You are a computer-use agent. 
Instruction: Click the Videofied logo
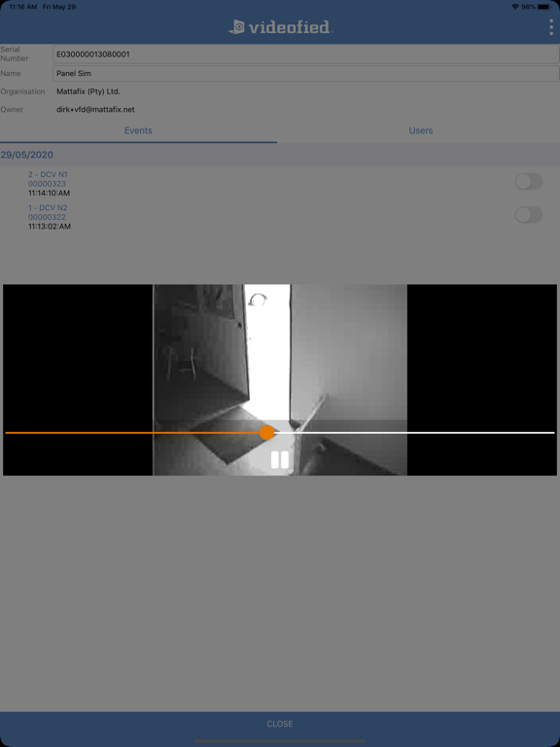[280, 27]
